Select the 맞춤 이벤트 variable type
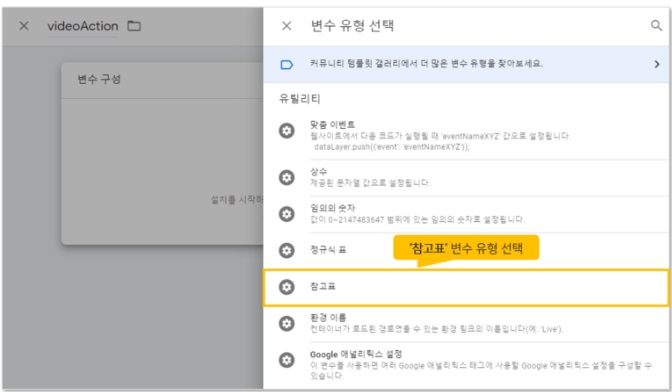This screenshot has height=392, width=672. (x=466, y=135)
